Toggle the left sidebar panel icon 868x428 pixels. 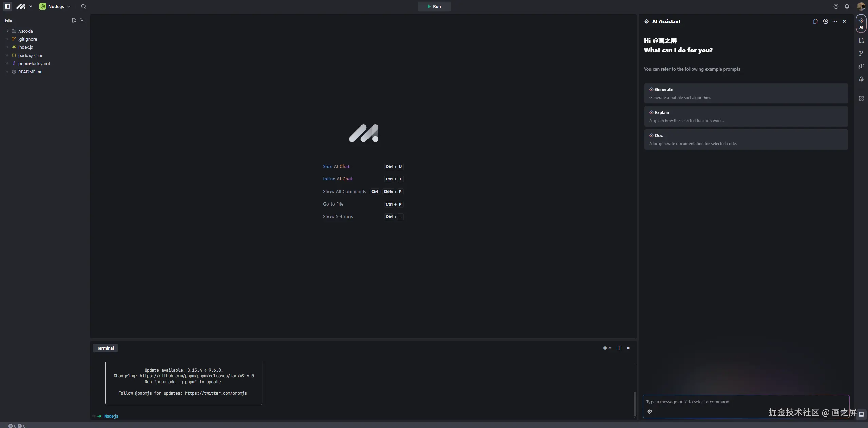pyautogui.click(x=7, y=6)
